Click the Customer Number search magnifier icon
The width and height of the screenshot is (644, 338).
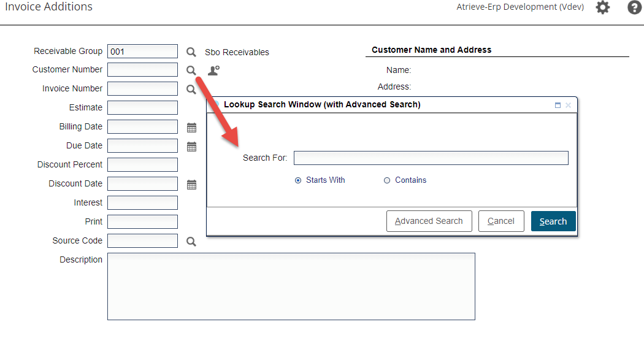coord(191,71)
